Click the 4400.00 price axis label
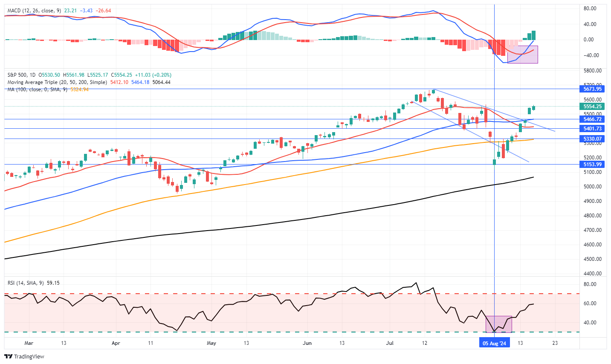The width and height of the screenshot is (611, 364). pyautogui.click(x=593, y=274)
